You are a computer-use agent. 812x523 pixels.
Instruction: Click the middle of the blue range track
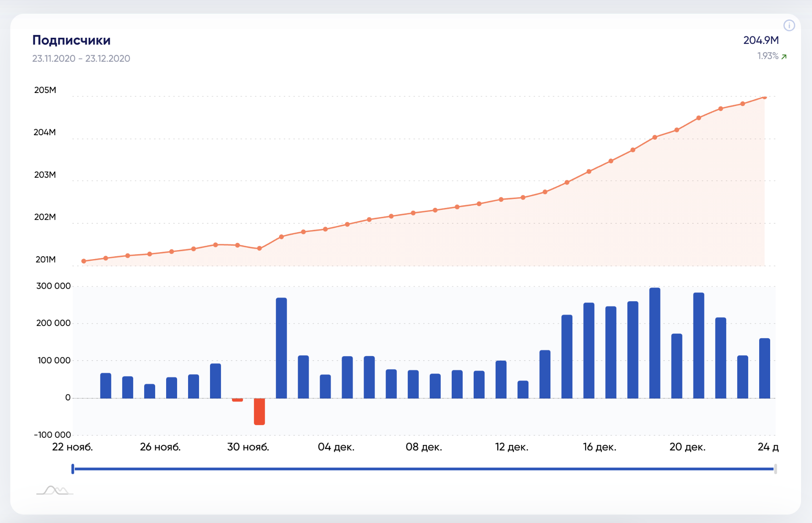coord(424,469)
